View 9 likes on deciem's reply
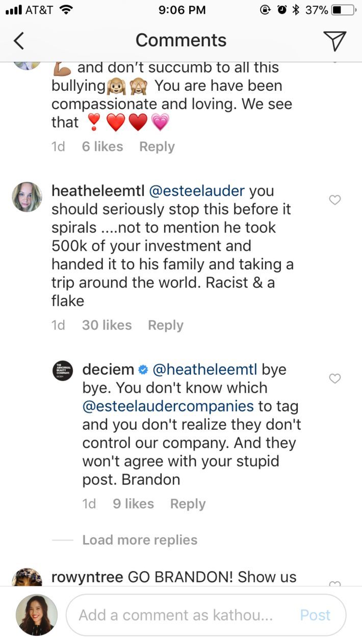This screenshot has height=644, width=362. click(133, 504)
